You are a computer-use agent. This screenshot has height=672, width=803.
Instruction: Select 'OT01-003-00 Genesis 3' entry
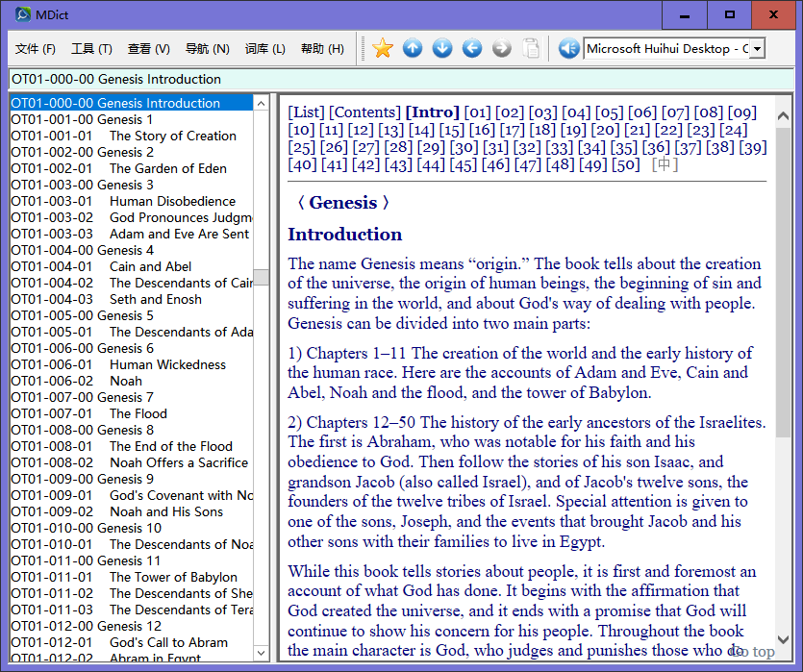(x=132, y=185)
